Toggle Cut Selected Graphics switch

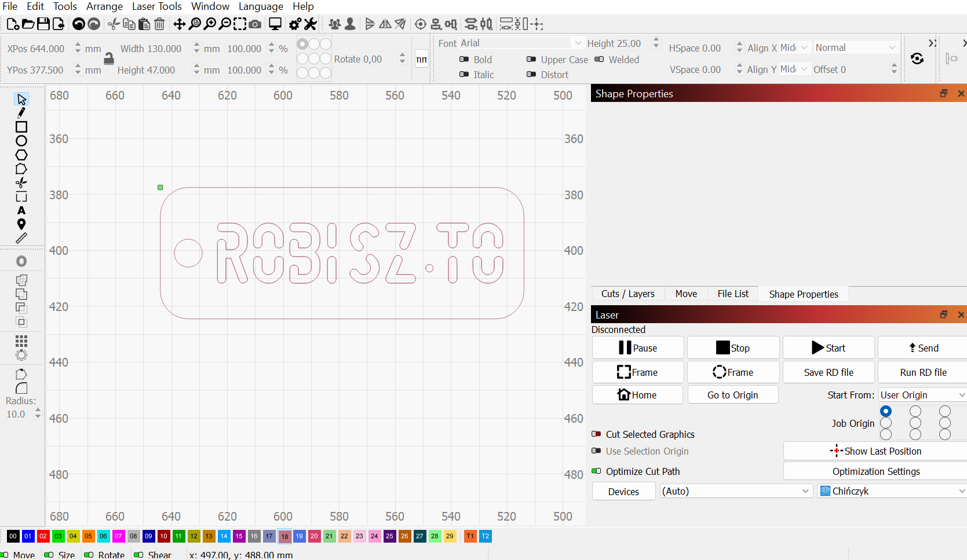596,434
